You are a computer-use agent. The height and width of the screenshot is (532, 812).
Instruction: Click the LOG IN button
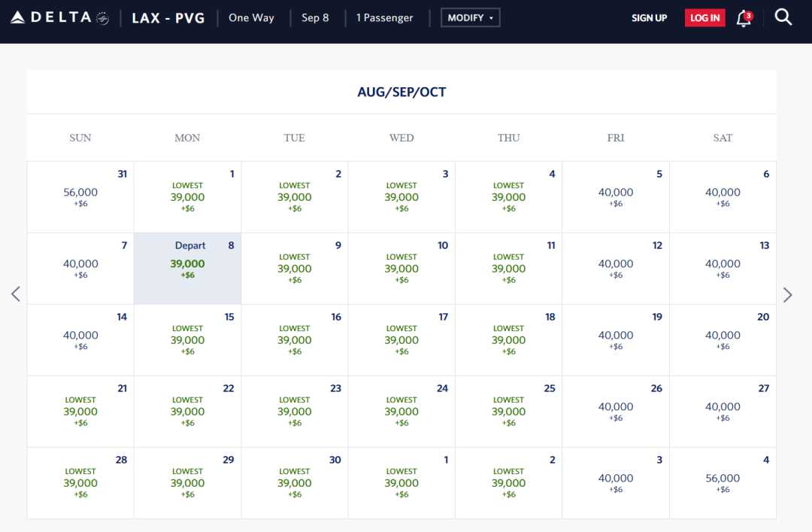tap(704, 18)
